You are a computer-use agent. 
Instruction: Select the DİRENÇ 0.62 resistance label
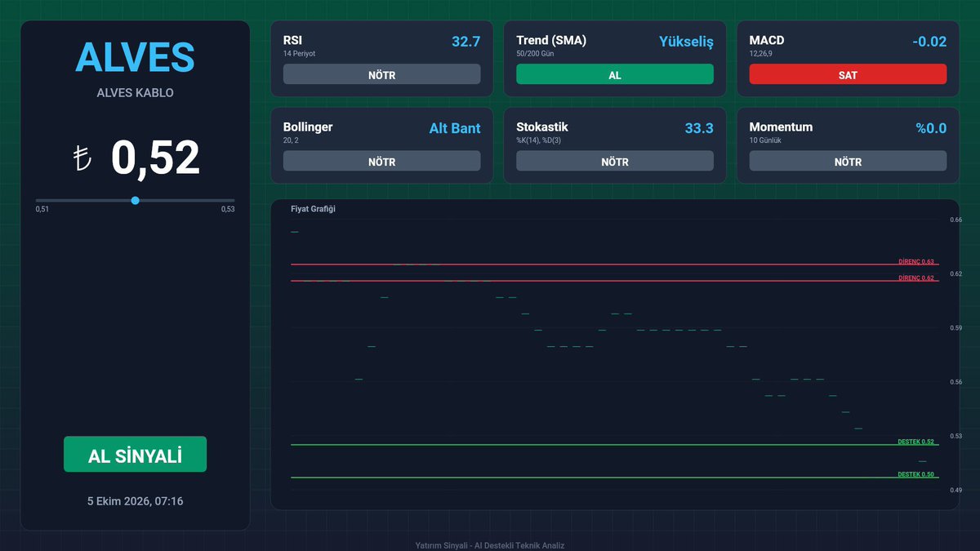(x=916, y=278)
